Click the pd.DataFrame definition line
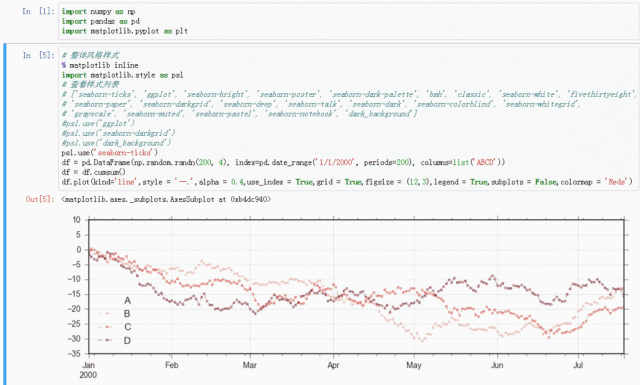Screen dimensions: 640x385 coord(283,162)
